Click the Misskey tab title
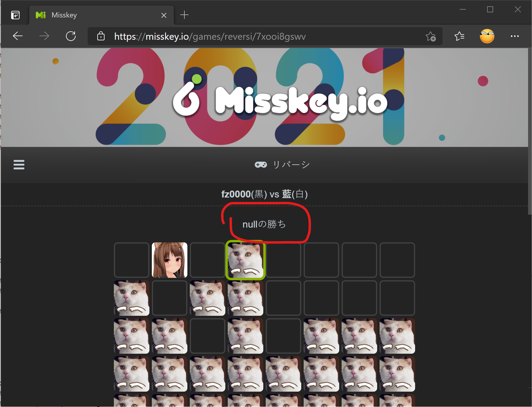 click(64, 15)
